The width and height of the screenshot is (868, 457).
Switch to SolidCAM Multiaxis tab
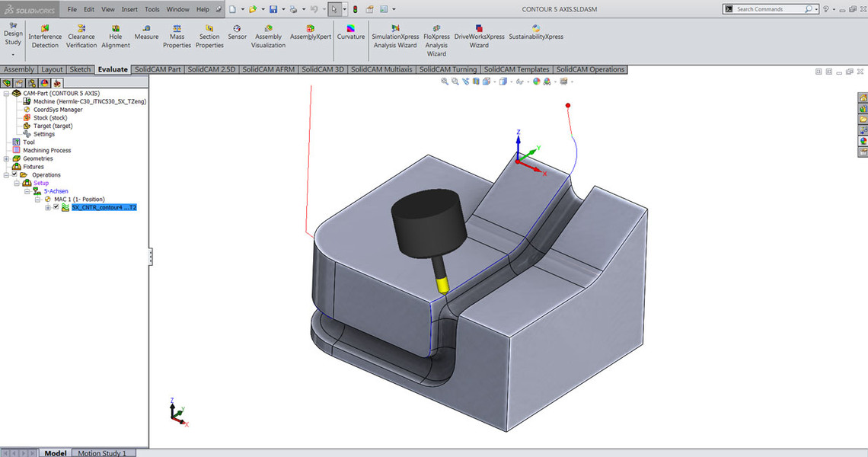tap(381, 69)
